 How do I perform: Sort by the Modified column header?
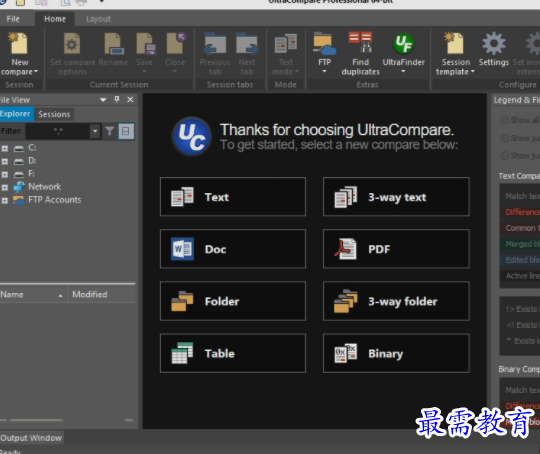[x=102, y=295]
